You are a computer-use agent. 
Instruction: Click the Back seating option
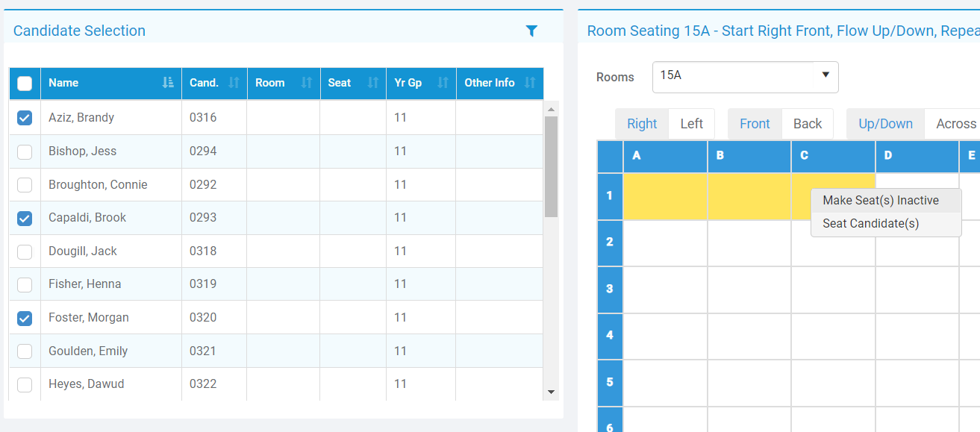[807, 123]
